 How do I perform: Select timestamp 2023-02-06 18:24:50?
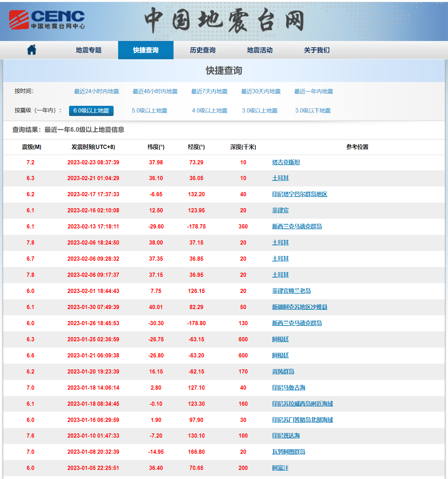[93, 242]
